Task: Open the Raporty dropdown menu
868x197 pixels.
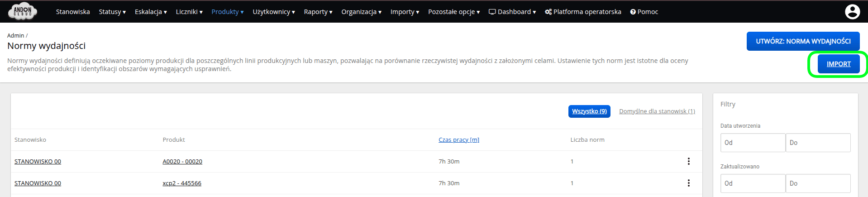Action: pos(318,12)
